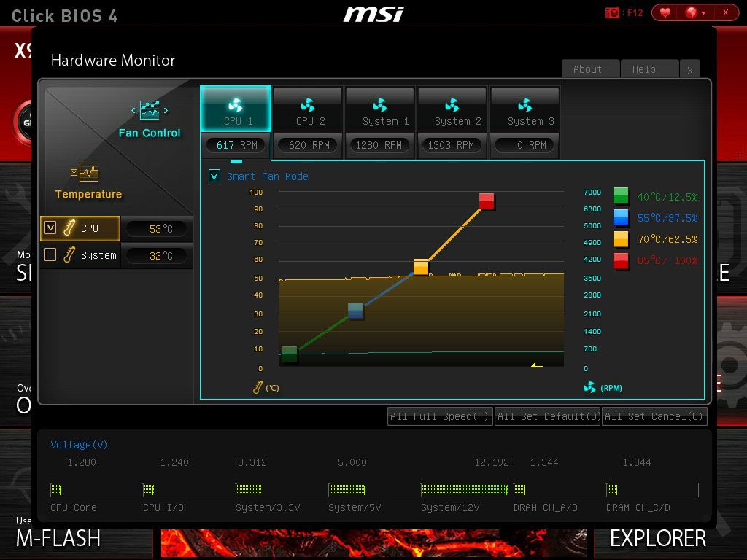Click the yellow fan curve point
This screenshot has width=747, height=560.
click(x=421, y=267)
